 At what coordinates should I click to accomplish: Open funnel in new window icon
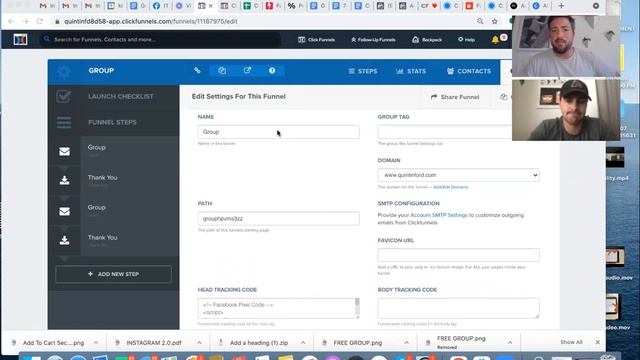pyautogui.click(x=247, y=71)
